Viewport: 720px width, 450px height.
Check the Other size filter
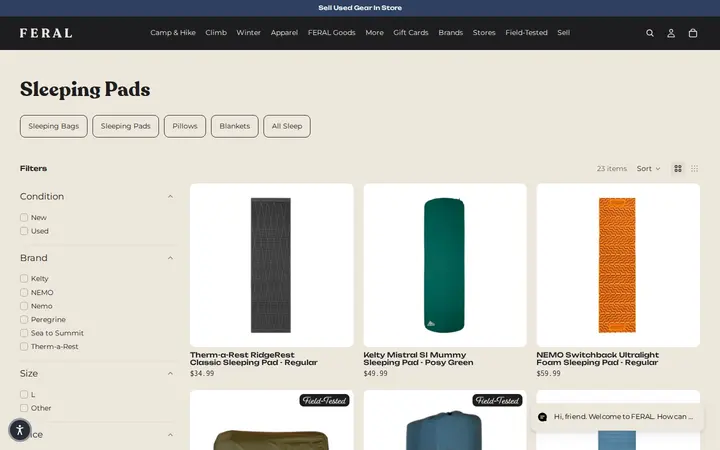24,408
